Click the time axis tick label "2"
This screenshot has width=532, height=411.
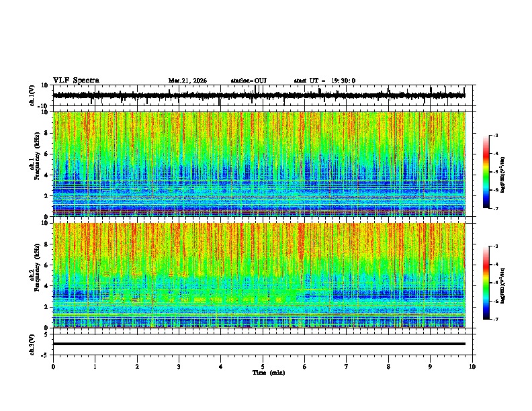(x=137, y=367)
